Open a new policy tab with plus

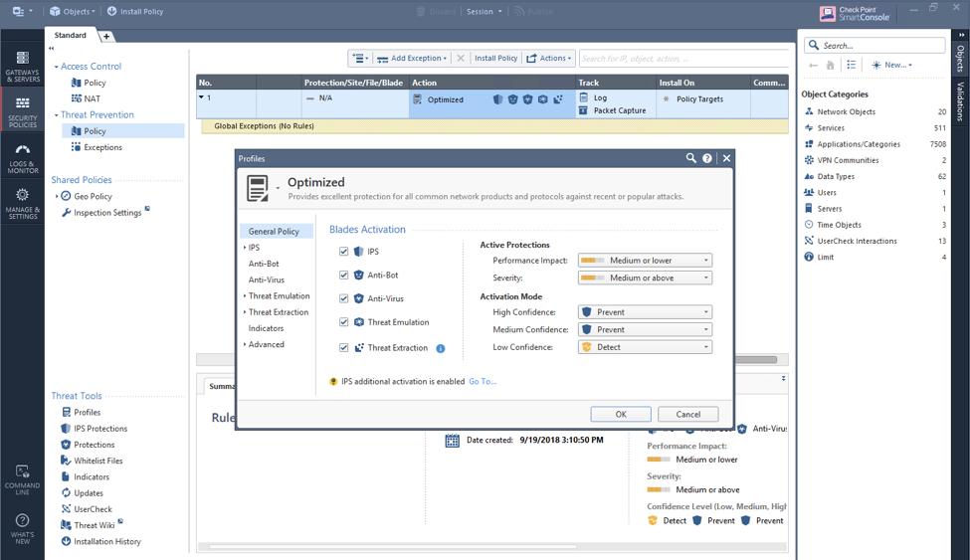point(106,37)
